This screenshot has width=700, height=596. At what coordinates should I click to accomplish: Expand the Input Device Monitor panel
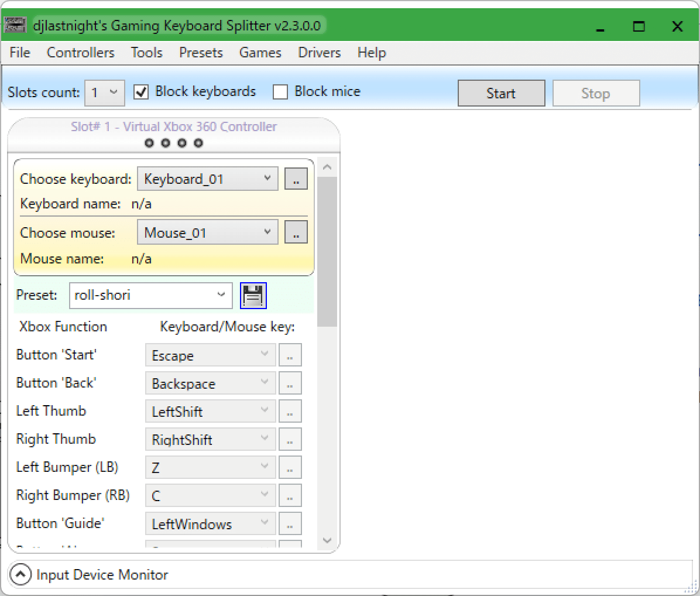coord(20,574)
